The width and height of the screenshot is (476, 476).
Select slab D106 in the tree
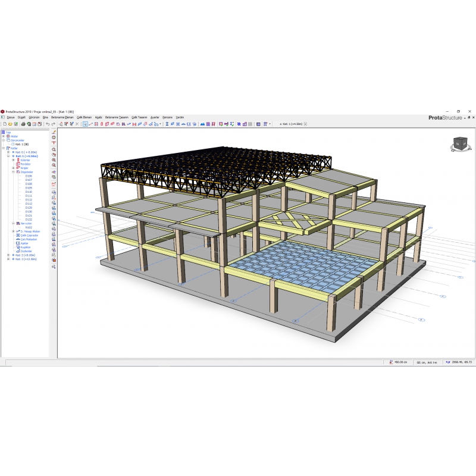(x=29, y=176)
